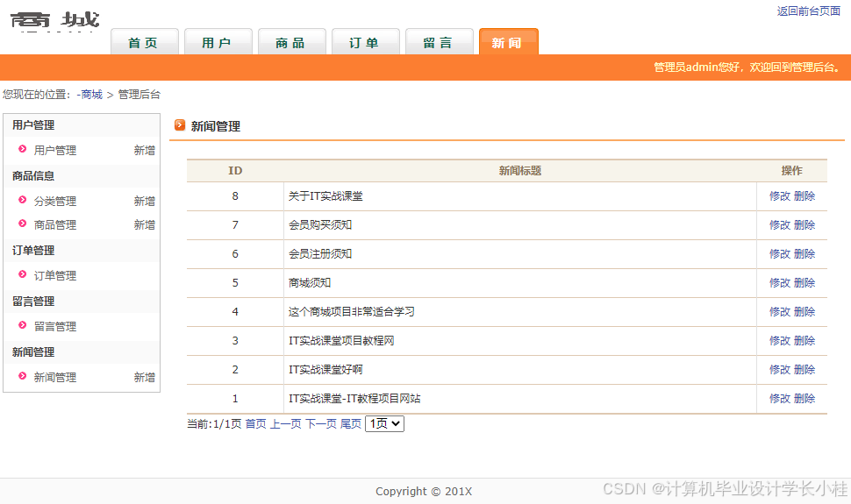Click 修改 for news 会员购买须知
The height and width of the screenshot is (504, 851).
click(780, 224)
